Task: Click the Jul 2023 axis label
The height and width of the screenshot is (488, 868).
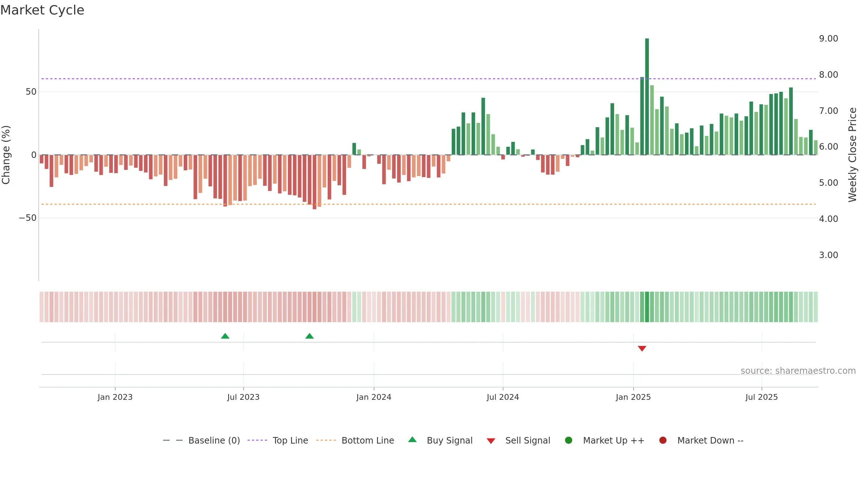Action: (x=243, y=397)
